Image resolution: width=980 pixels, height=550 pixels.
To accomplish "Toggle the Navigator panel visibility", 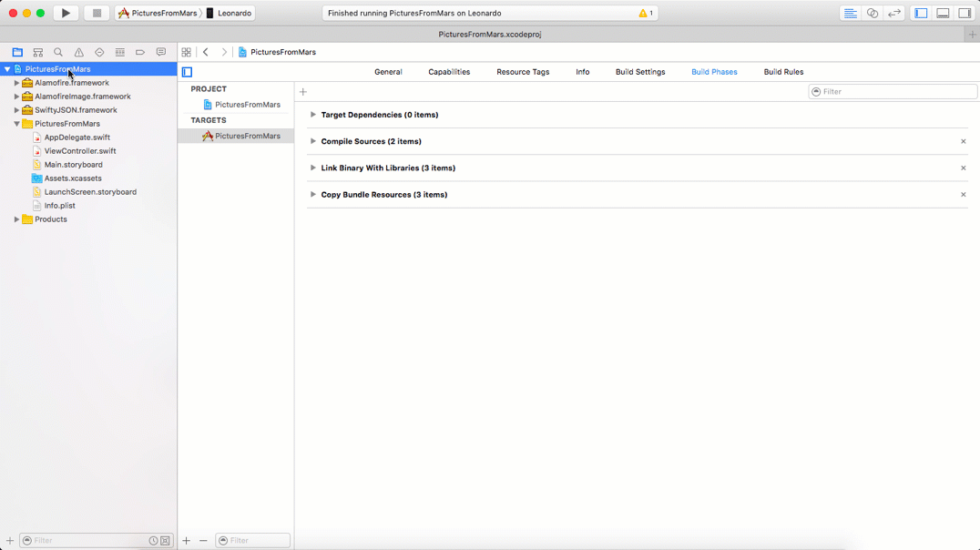I will click(921, 13).
